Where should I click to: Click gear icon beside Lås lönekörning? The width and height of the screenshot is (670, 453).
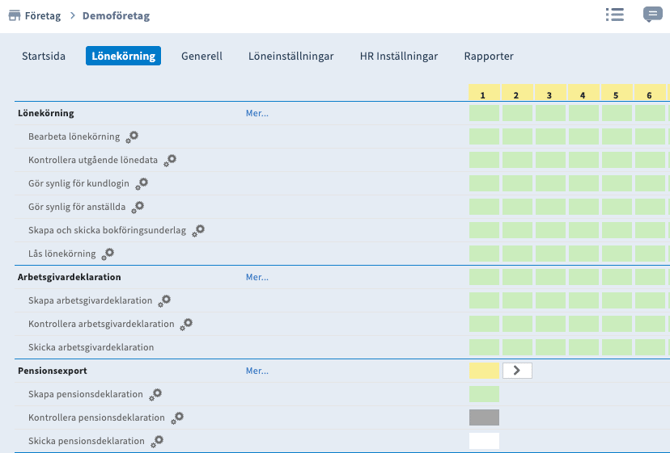point(108,254)
